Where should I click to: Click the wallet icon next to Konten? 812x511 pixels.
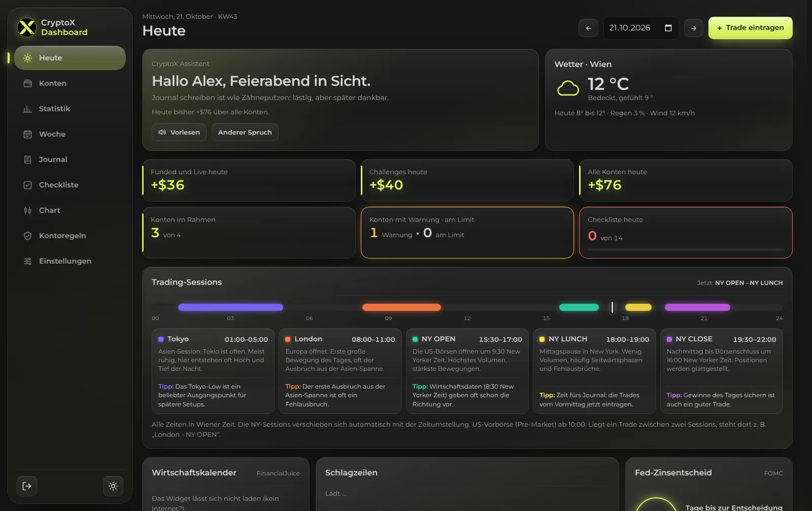[x=28, y=83]
